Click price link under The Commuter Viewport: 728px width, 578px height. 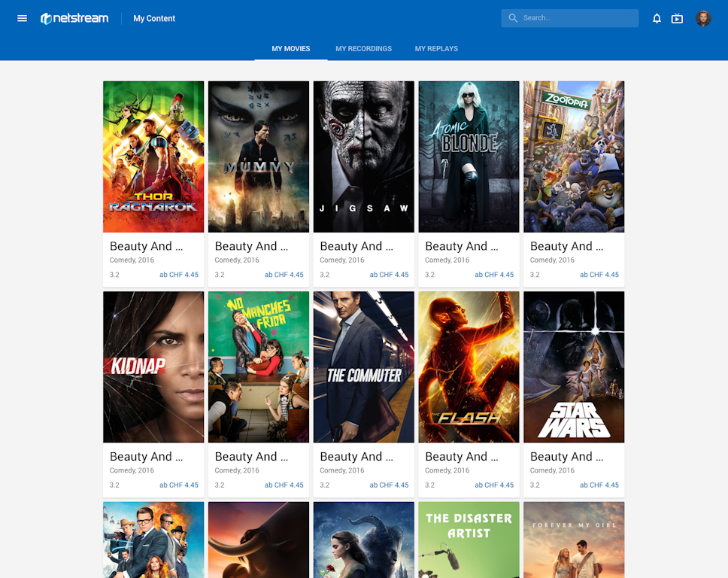click(x=389, y=485)
